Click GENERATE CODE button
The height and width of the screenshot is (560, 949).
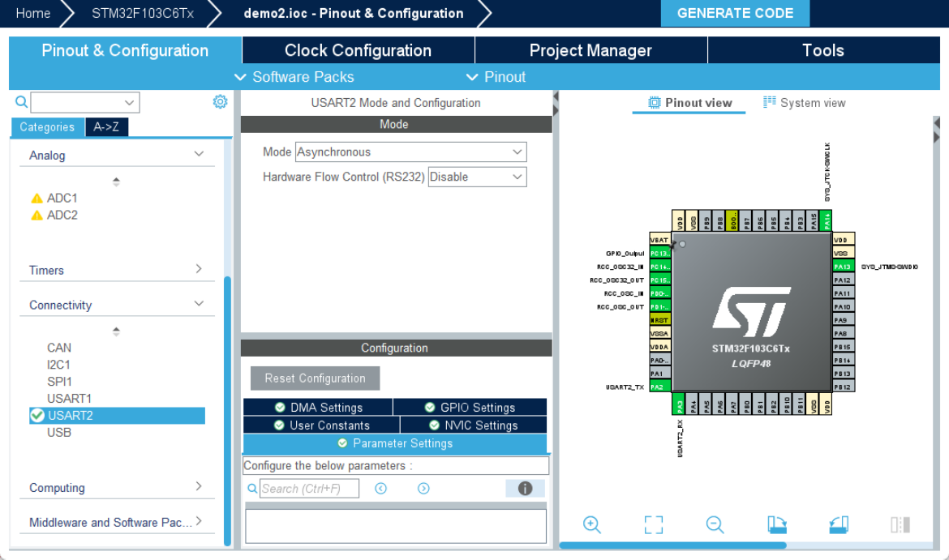coord(735,13)
